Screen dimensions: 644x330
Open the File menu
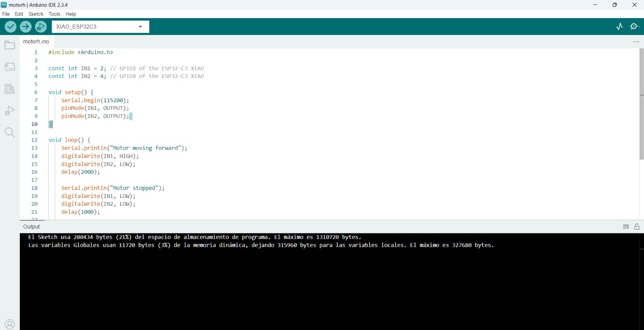tap(6, 14)
